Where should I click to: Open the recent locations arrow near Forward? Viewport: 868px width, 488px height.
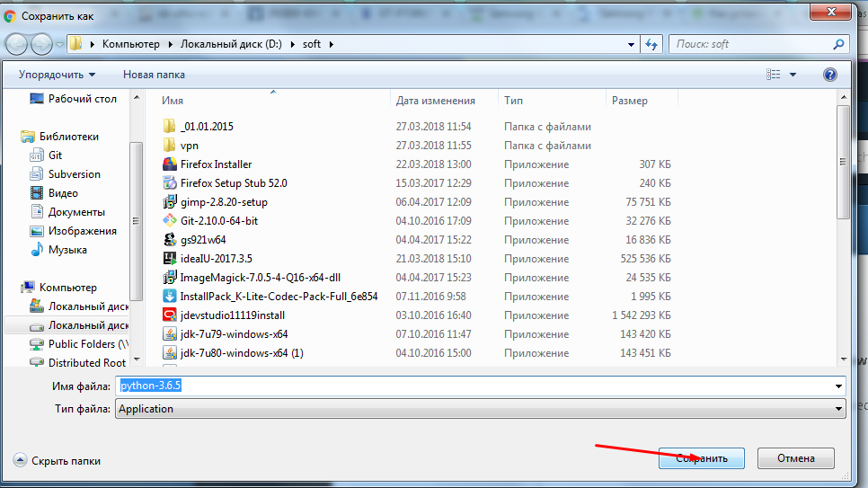click(x=60, y=44)
